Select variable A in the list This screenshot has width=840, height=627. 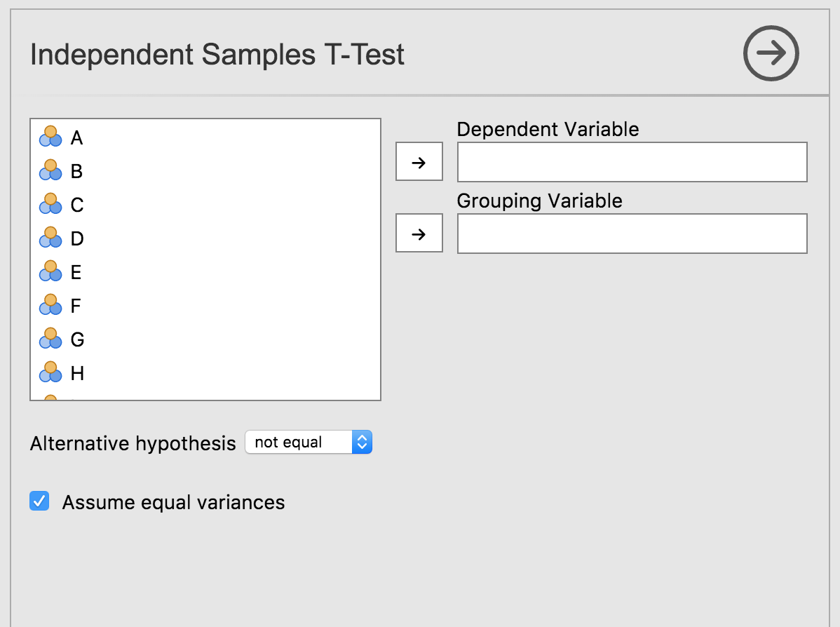click(77, 138)
